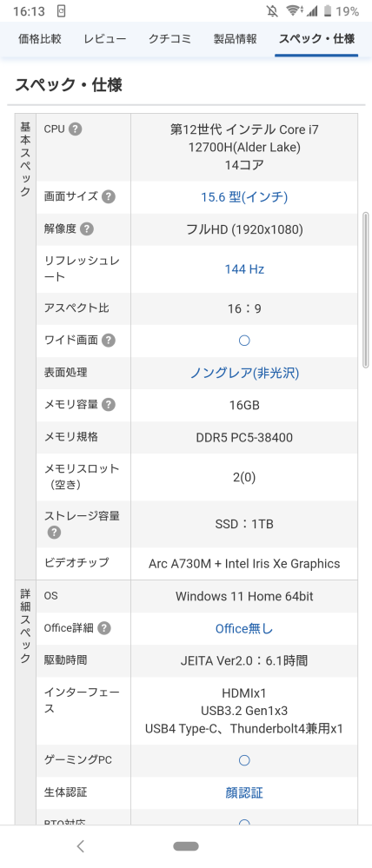This screenshot has height=868, width=372.
Task: Tap the circle link for ゲーミングPC
Action: [244, 760]
